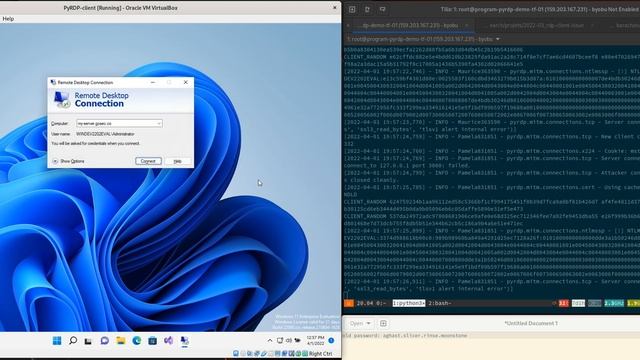
Task: Click Help button in Remote Desktop dialog
Action: [x=178, y=161]
